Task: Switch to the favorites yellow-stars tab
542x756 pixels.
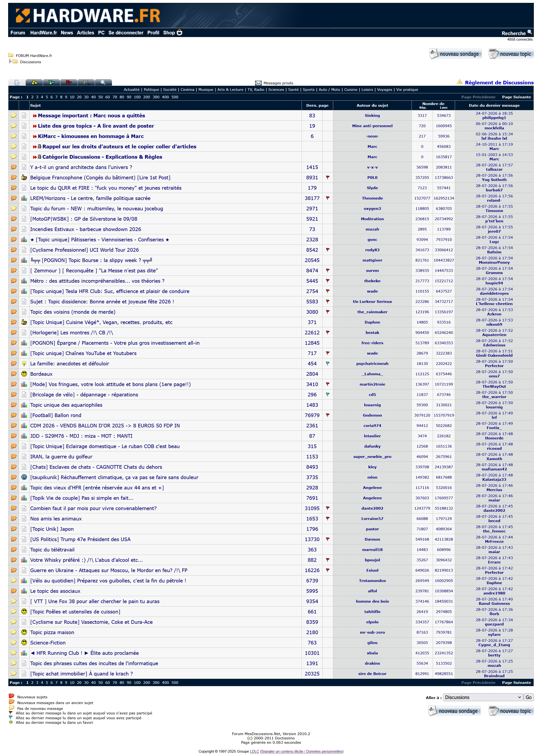Action: tap(34, 82)
